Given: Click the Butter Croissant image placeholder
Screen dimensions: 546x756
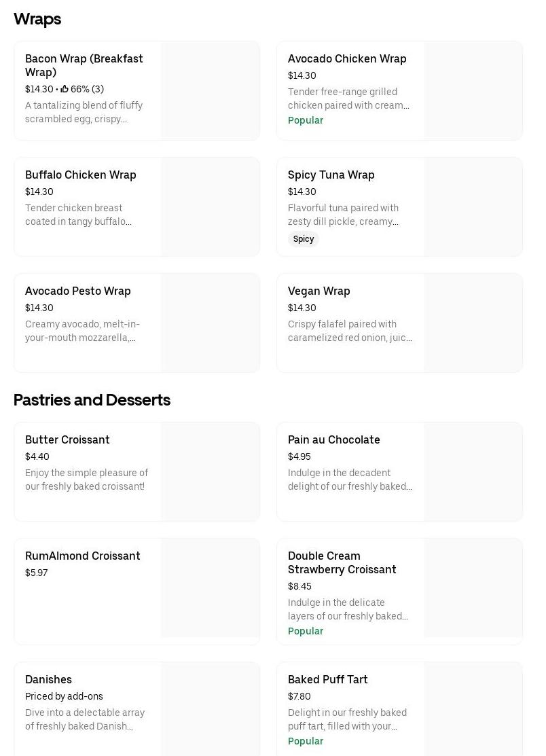Looking at the screenshot, I should (211, 471).
